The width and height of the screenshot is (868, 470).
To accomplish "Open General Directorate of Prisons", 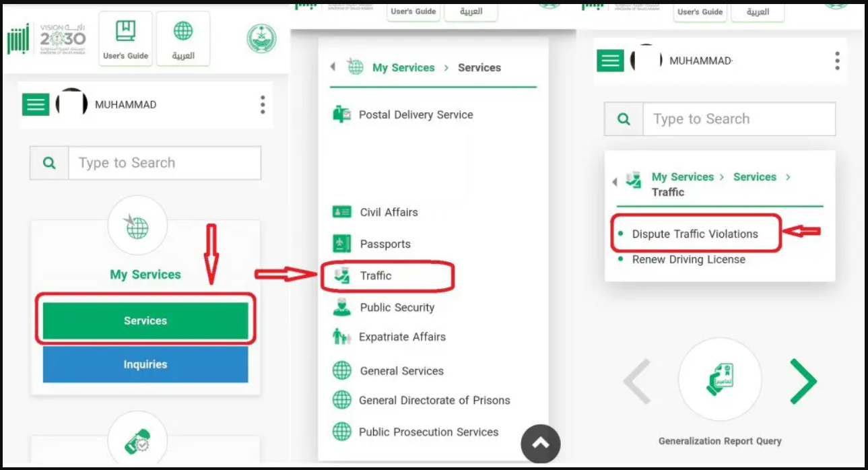I will (434, 400).
